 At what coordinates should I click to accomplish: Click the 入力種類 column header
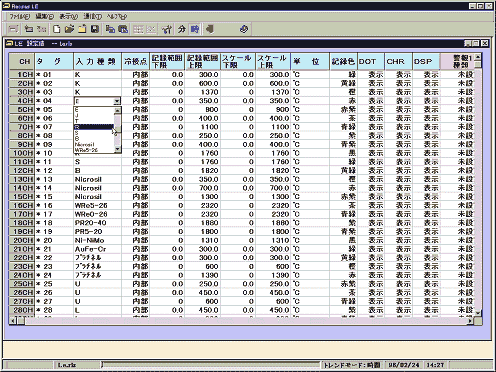(97, 61)
